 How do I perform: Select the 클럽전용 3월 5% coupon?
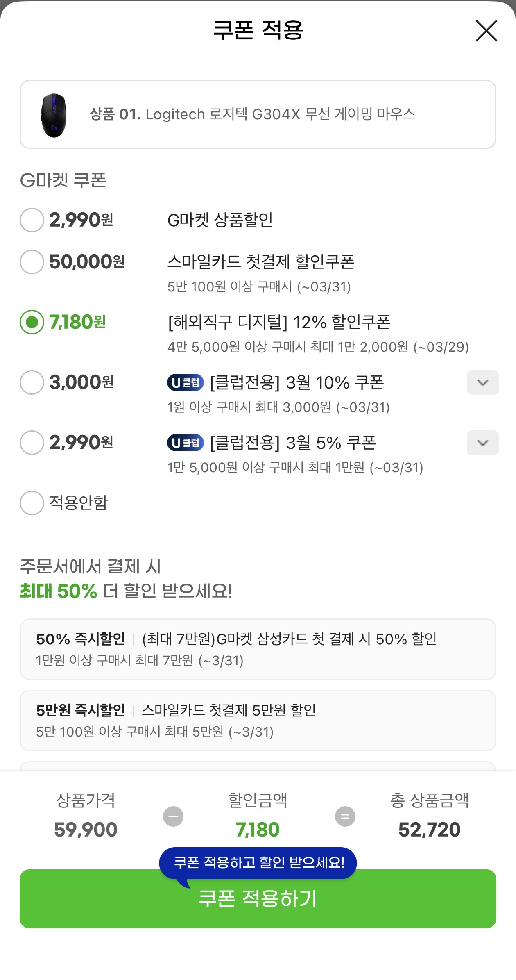(x=32, y=443)
